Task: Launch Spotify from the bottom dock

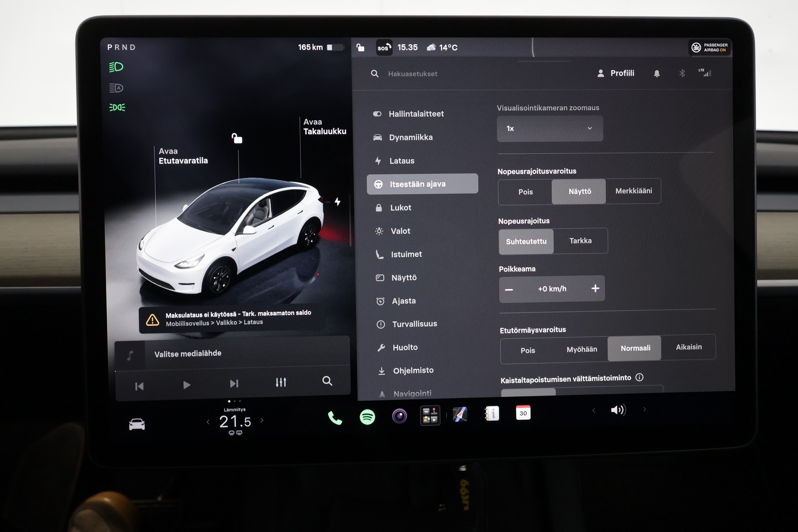Action: point(367,417)
